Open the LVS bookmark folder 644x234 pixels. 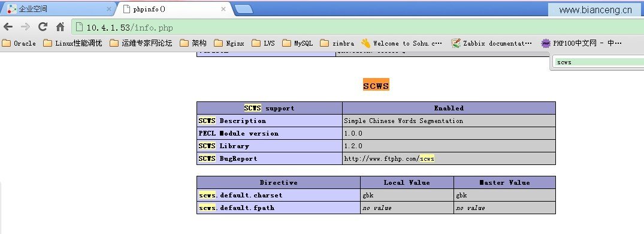point(263,43)
